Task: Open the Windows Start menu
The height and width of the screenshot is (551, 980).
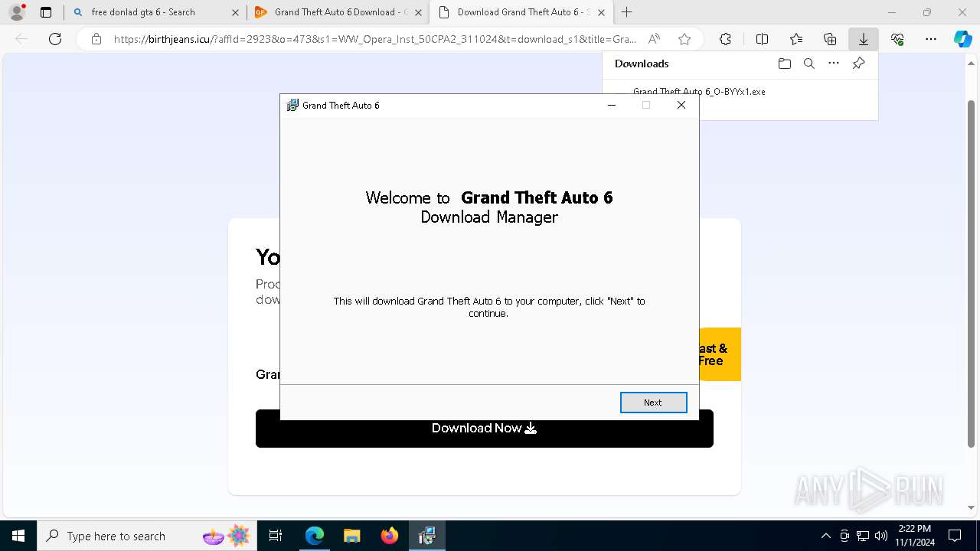Action: coord(18,536)
